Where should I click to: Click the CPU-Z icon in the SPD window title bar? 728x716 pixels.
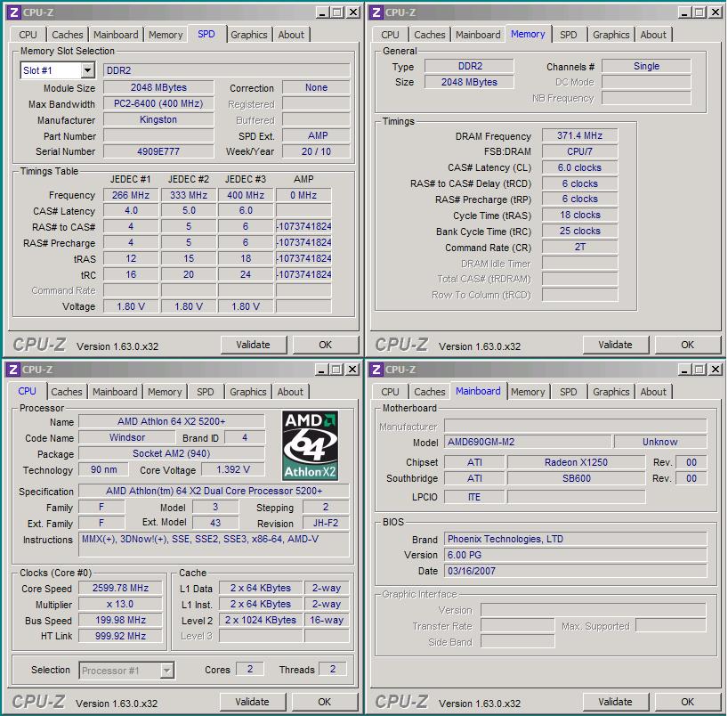pyautogui.click(x=14, y=12)
